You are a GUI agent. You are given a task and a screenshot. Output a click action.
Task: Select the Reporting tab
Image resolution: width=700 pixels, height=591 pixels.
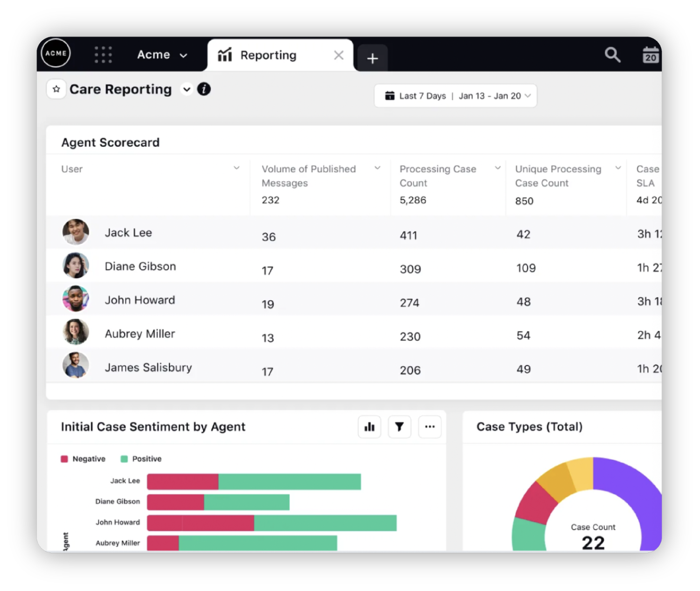click(x=268, y=55)
